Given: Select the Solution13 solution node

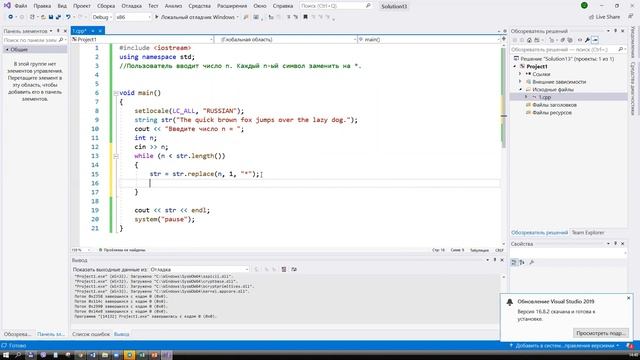Looking at the screenshot, I should [564, 59].
